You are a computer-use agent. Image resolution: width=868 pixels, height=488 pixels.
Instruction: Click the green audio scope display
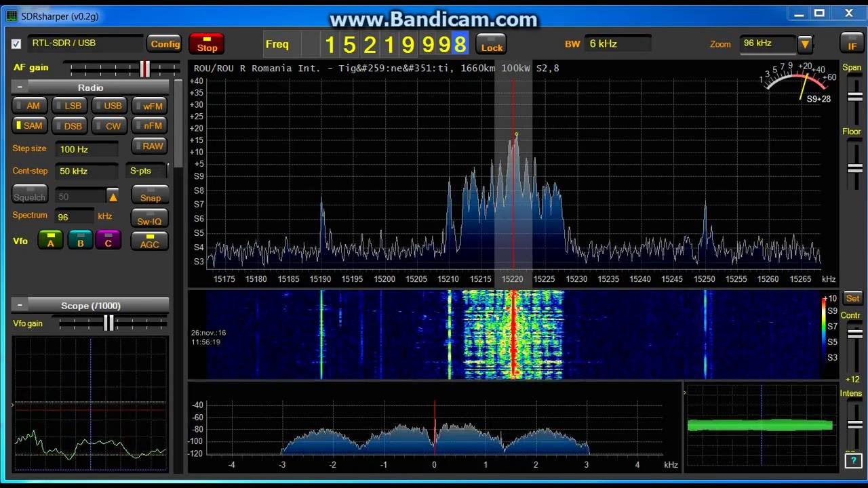coord(760,426)
